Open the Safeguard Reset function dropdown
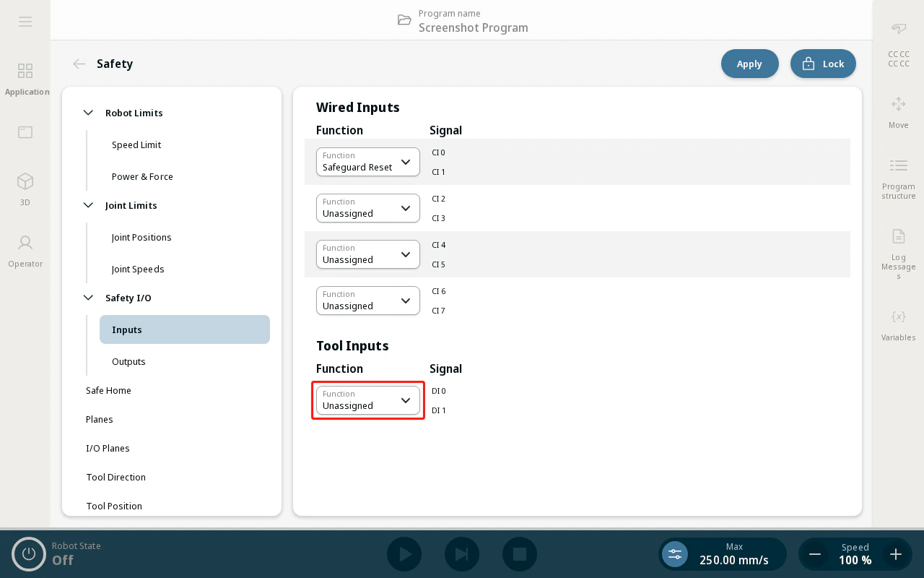Image resolution: width=924 pixels, height=578 pixels. tap(368, 162)
